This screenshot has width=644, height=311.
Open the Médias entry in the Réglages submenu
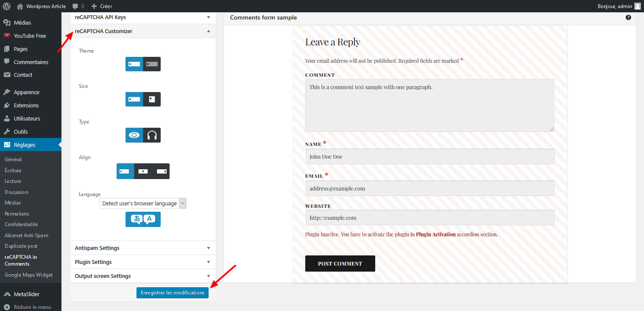point(13,202)
